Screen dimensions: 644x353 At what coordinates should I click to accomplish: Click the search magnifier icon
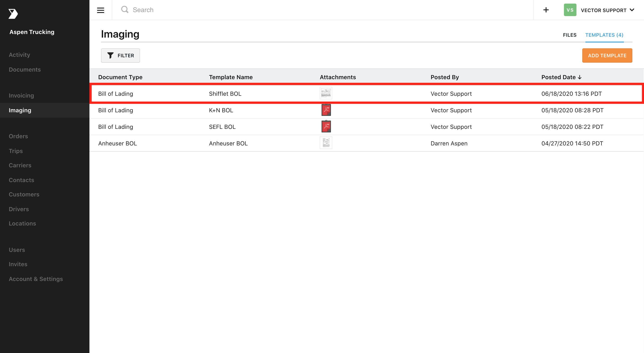(x=125, y=10)
